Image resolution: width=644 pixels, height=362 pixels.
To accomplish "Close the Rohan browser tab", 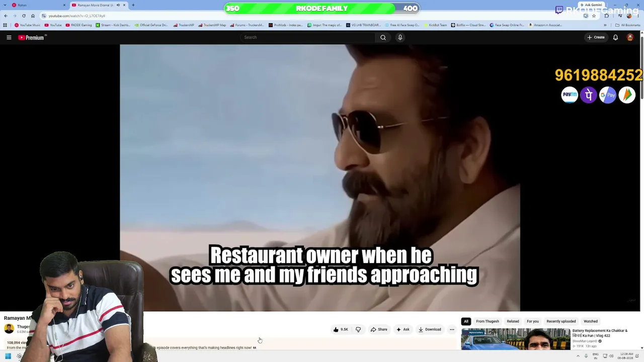I will [64, 5].
